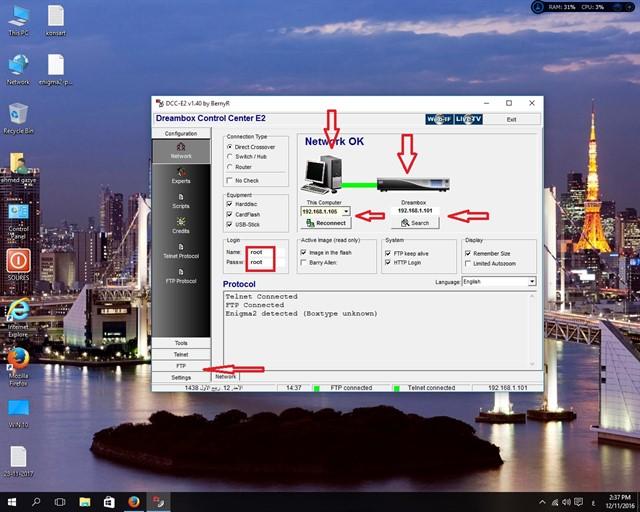Open the Scripts sidebar icon
The width and height of the screenshot is (640, 512).
point(181,197)
